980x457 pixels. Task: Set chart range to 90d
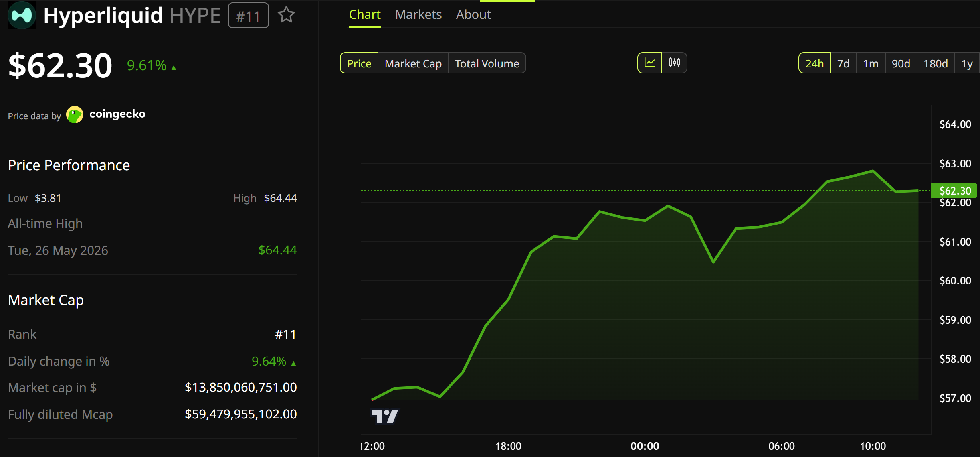pyautogui.click(x=901, y=63)
